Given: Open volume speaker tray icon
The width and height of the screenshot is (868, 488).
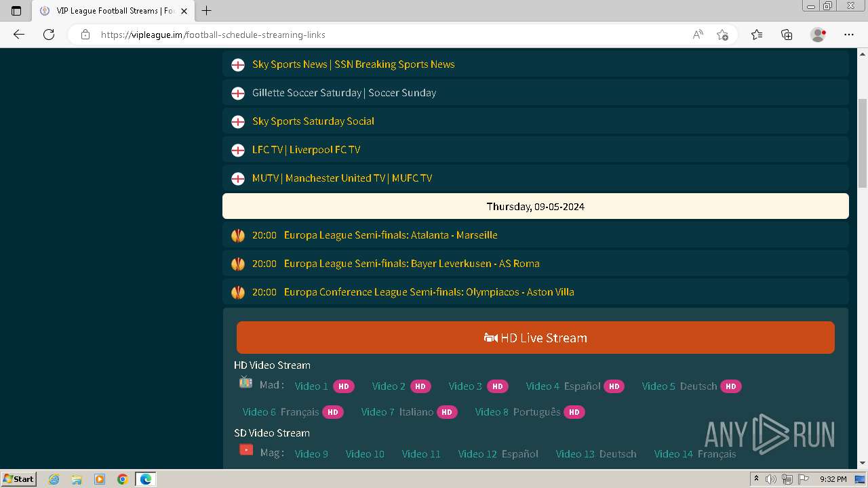Looking at the screenshot, I should coord(771,479).
